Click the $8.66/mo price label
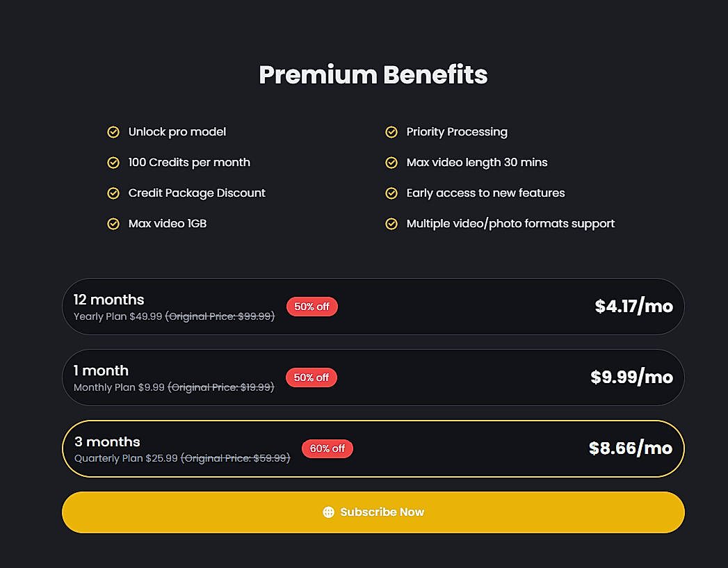 pos(630,448)
